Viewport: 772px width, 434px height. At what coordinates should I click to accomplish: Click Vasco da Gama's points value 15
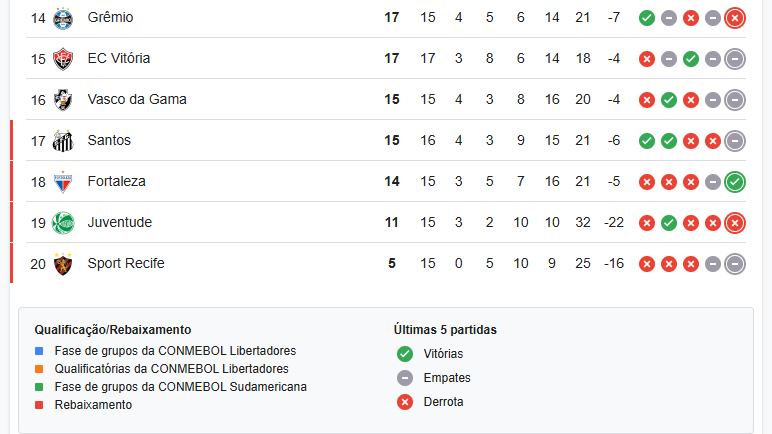tap(392, 100)
